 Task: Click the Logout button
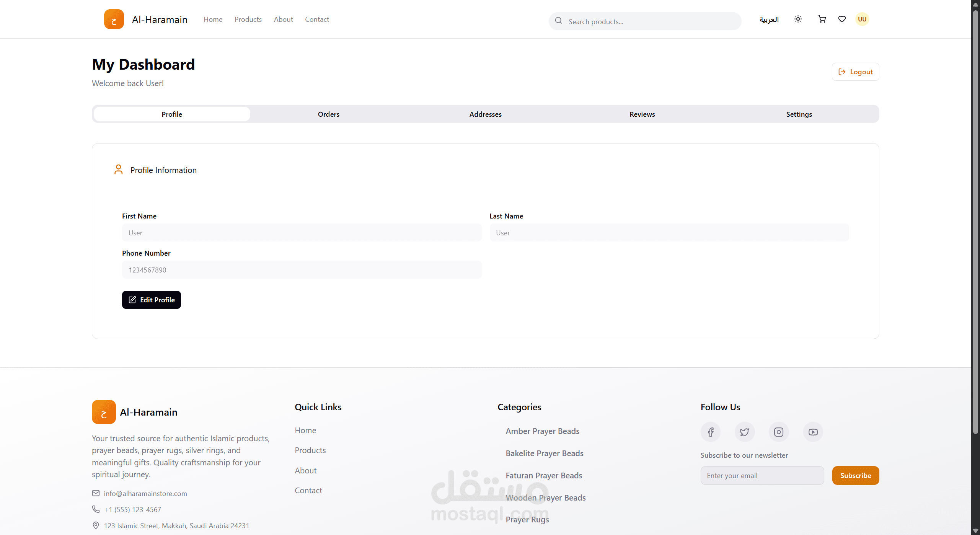point(855,72)
